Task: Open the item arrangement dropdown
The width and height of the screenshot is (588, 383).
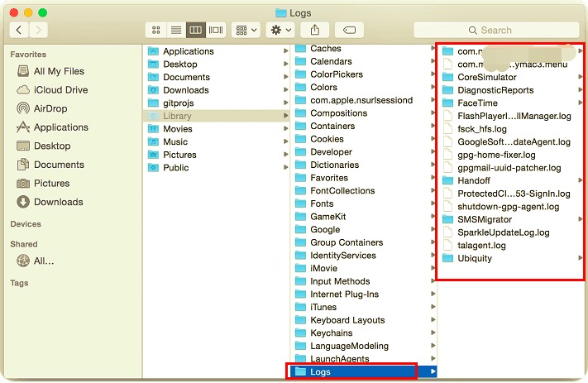Action: coord(246,30)
